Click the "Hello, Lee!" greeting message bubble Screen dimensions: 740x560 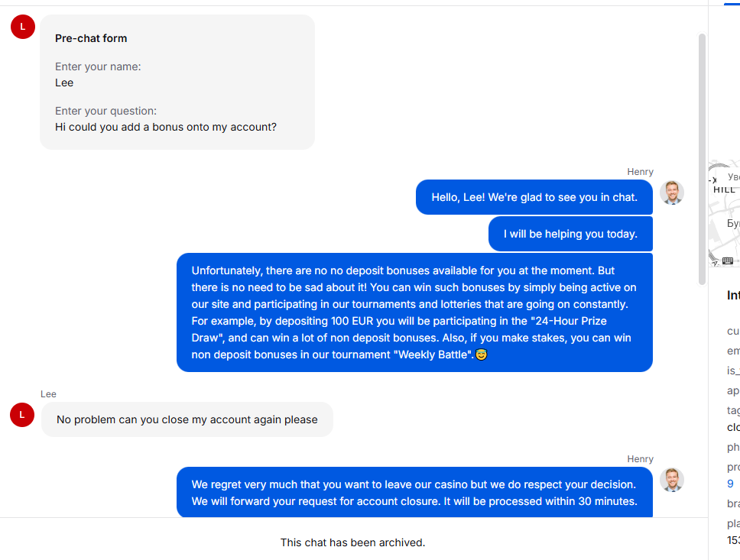click(534, 197)
